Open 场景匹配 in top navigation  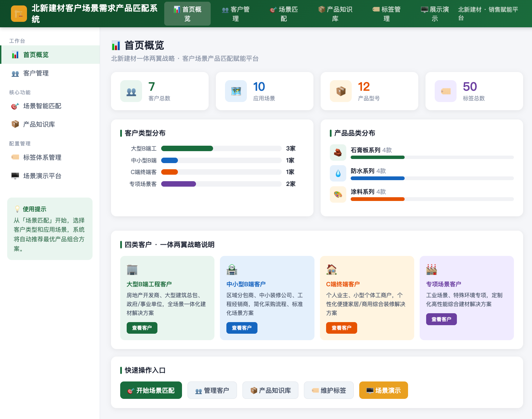[x=284, y=14]
